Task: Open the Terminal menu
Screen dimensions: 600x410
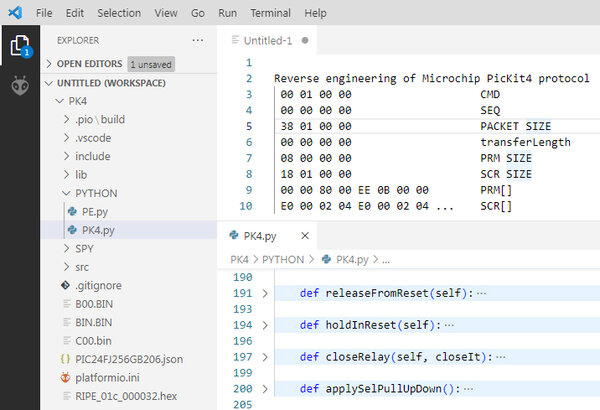Action: coord(271,13)
